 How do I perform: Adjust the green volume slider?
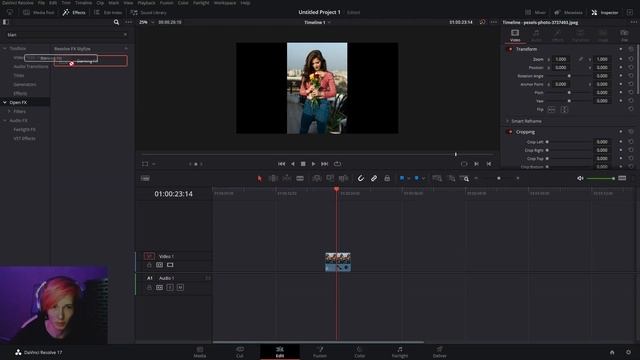pyautogui.click(x=600, y=178)
